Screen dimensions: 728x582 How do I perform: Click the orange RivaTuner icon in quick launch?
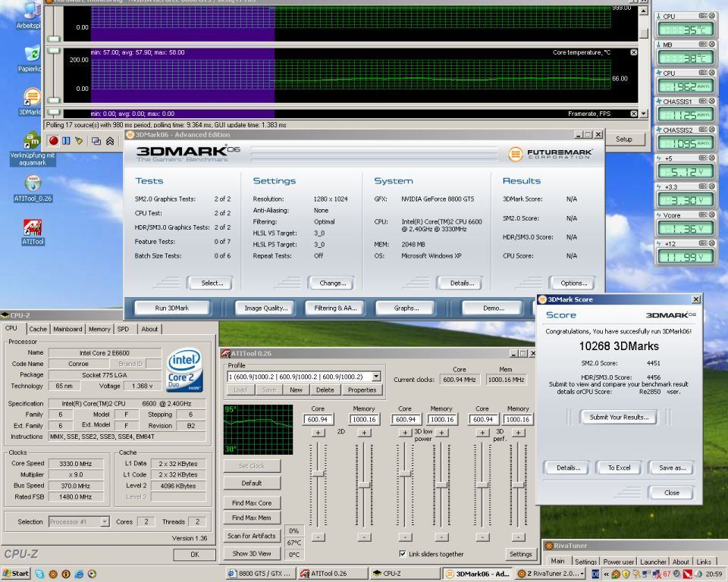[x=53, y=574]
